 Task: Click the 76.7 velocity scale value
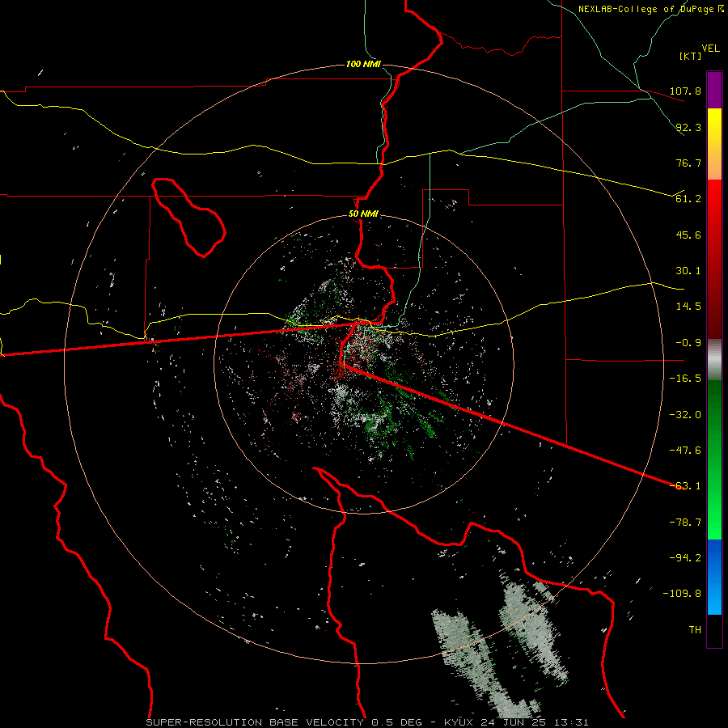coord(688,163)
